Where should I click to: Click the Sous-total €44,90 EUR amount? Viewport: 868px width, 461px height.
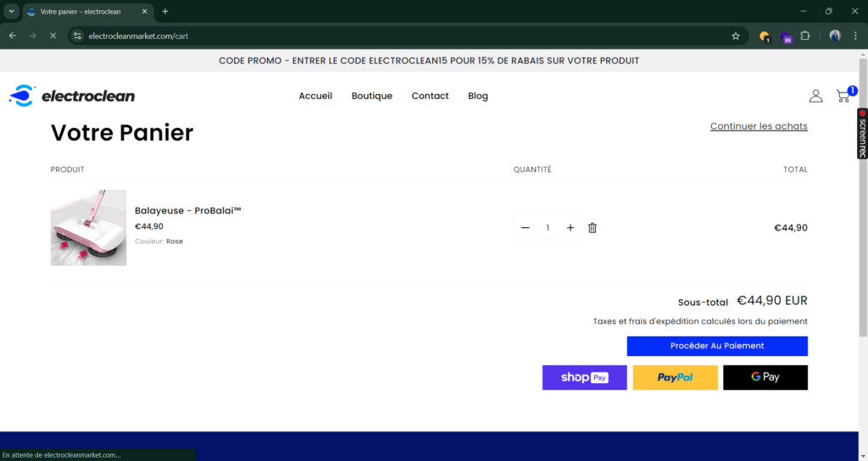coord(771,301)
